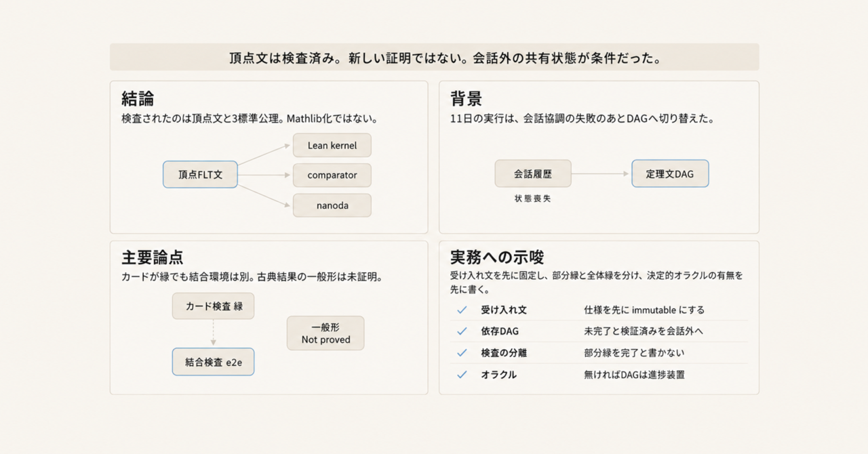Click the text 仕様を先に immutable にする

click(644, 310)
